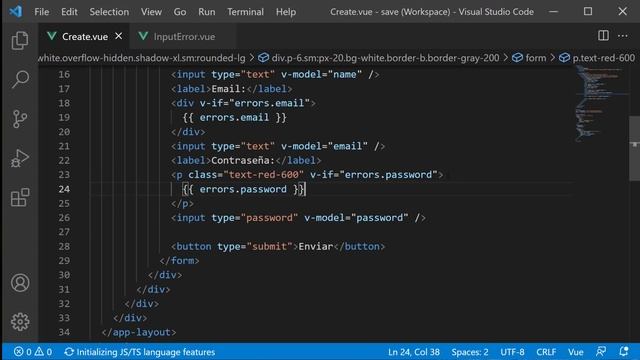
Task: Open the Help menu
Action: click(x=286, y=12)
